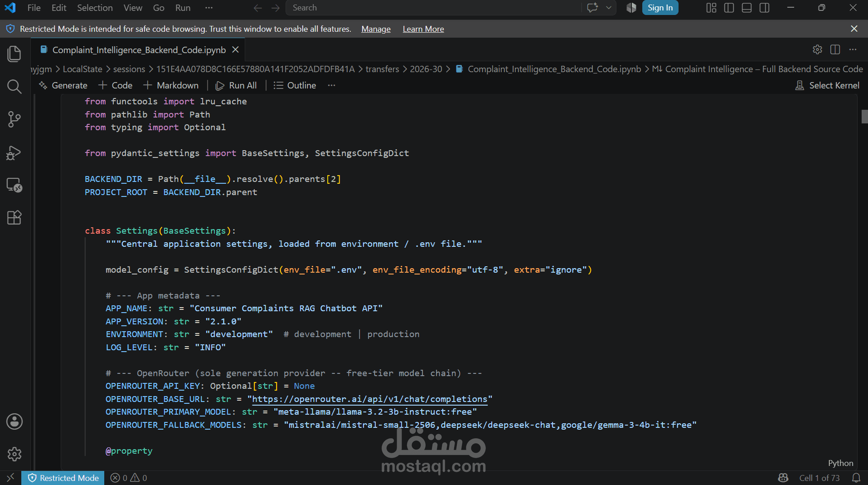Image resolution: width=868 pixels, height=485 pixels.
Task: Open the Selection menu
Action: click(x=95, y=8)
